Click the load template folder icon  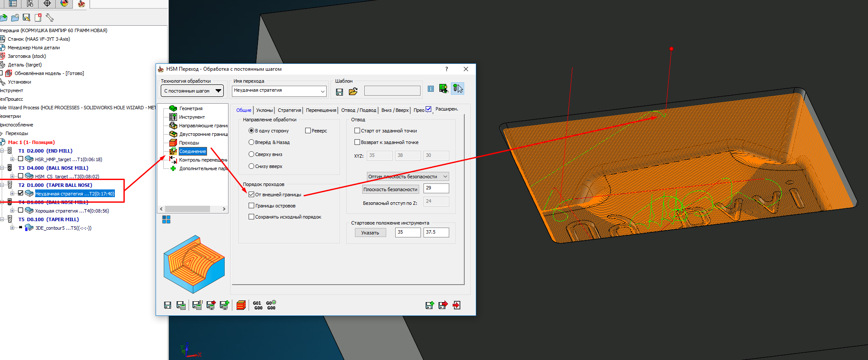tap(353, 91)
